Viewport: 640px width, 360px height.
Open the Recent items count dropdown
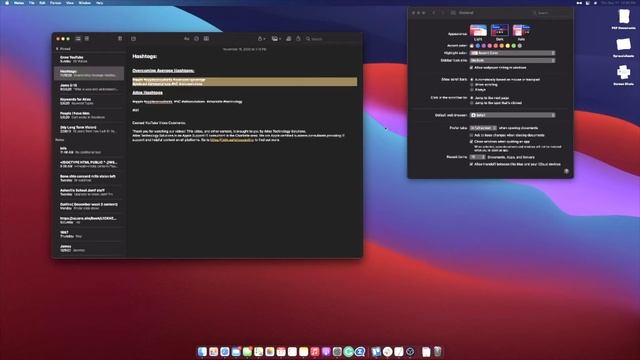(477, 157)
